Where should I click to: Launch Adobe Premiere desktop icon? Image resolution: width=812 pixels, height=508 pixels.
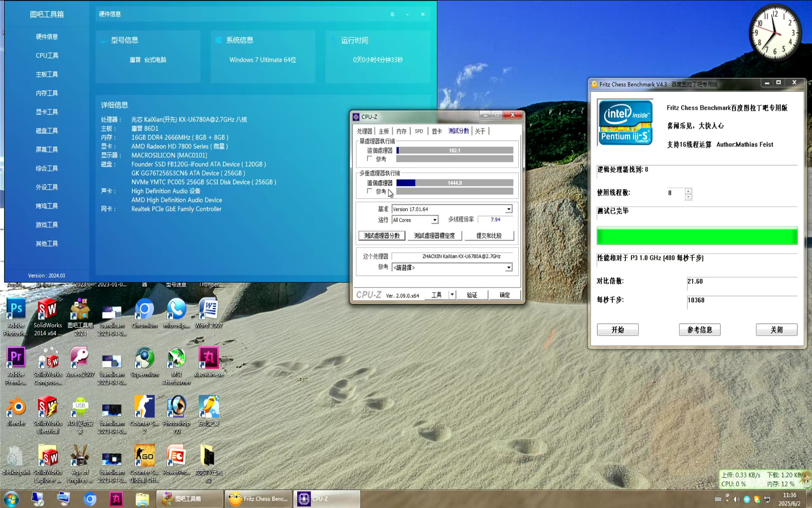[16, 366]
